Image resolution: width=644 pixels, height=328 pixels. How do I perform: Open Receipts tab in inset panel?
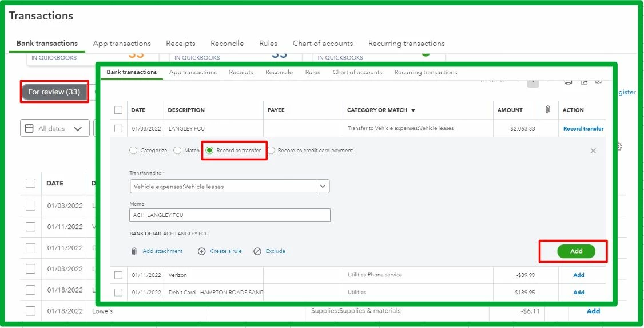click(241, 72)
